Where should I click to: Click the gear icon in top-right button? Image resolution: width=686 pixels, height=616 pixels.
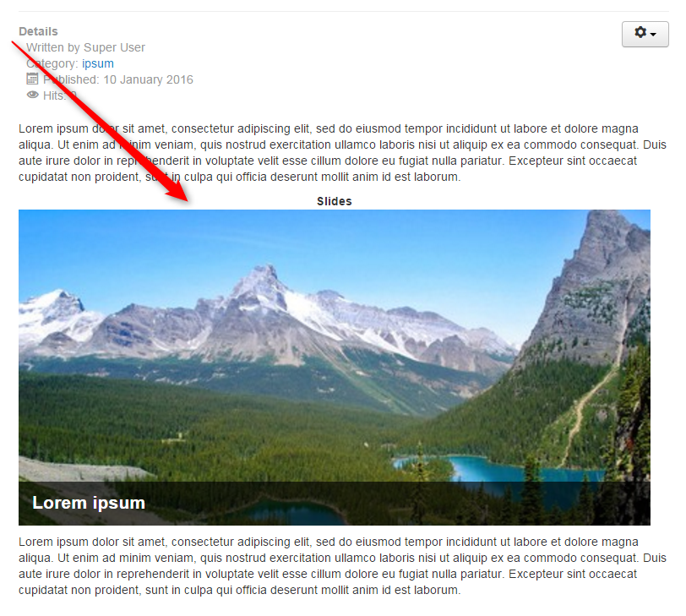point(640,32)
